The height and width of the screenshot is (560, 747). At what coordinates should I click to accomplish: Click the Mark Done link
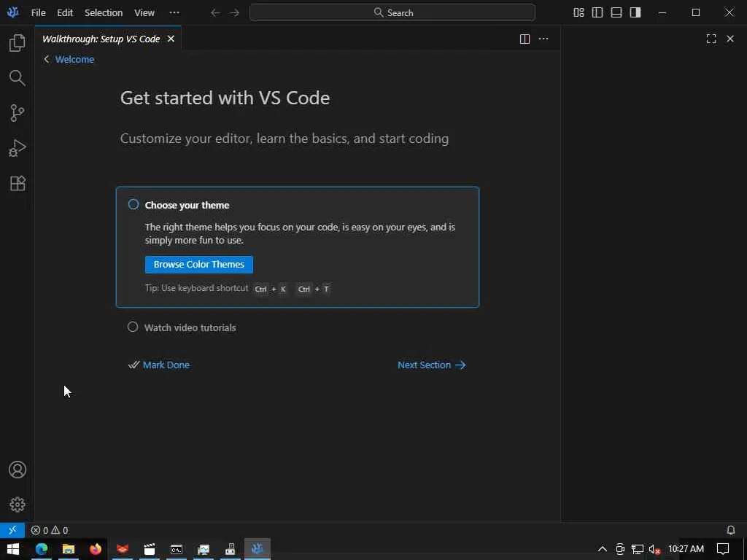(x=159, y=365)
